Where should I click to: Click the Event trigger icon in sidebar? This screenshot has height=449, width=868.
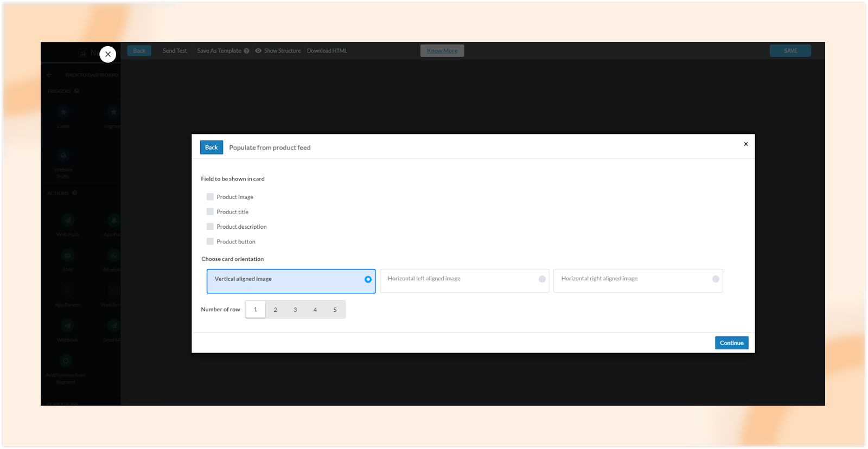[x=63, y=112]
